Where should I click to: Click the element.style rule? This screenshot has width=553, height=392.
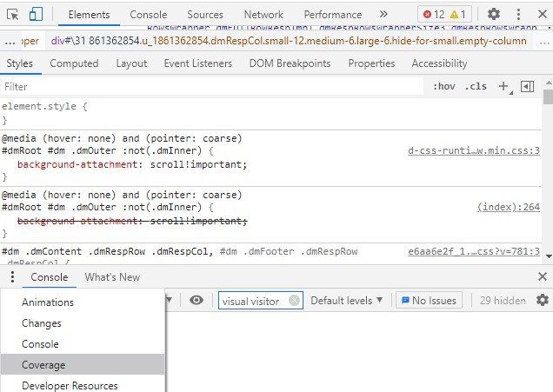coord(44,106)
